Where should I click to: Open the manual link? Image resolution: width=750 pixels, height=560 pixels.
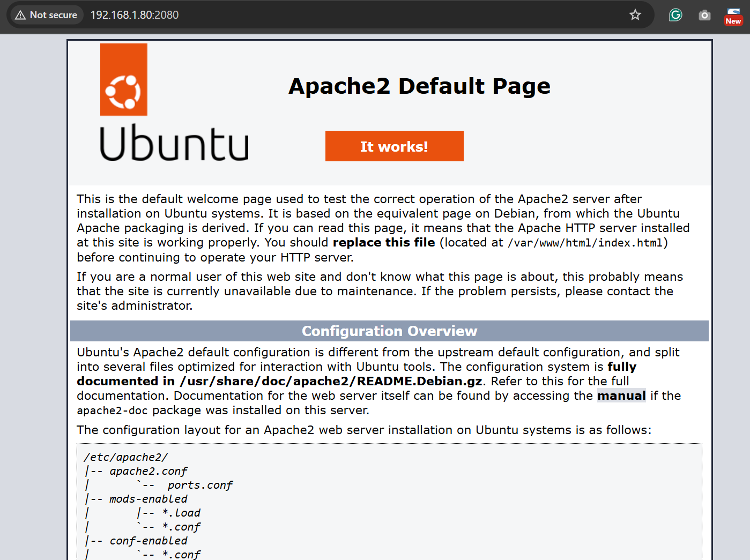tap(621, 395)
